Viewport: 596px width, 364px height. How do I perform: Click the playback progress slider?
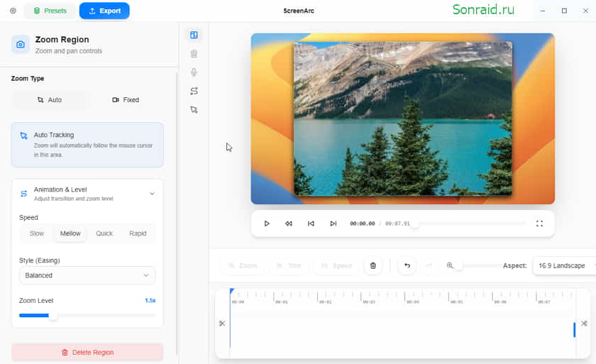[469, 224]
